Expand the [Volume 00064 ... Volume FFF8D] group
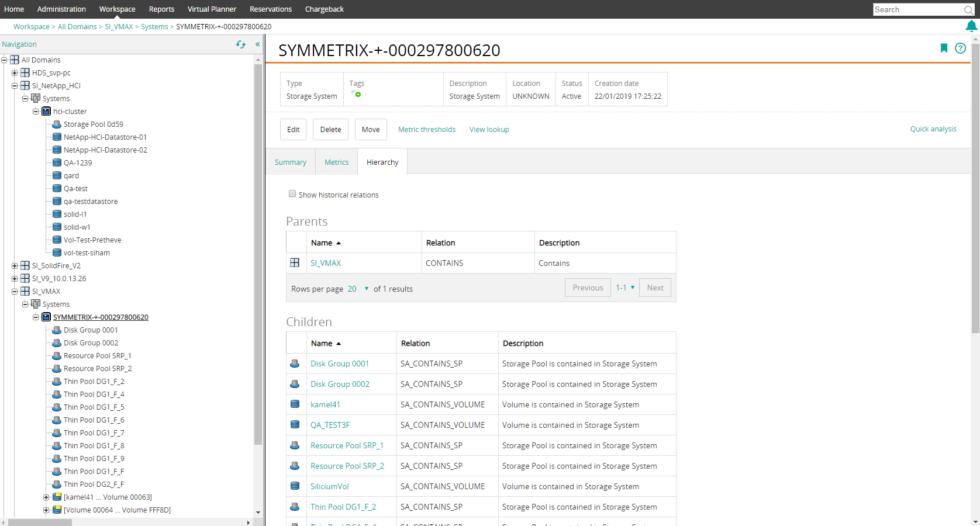980x526 pixels. pos(46,510)
